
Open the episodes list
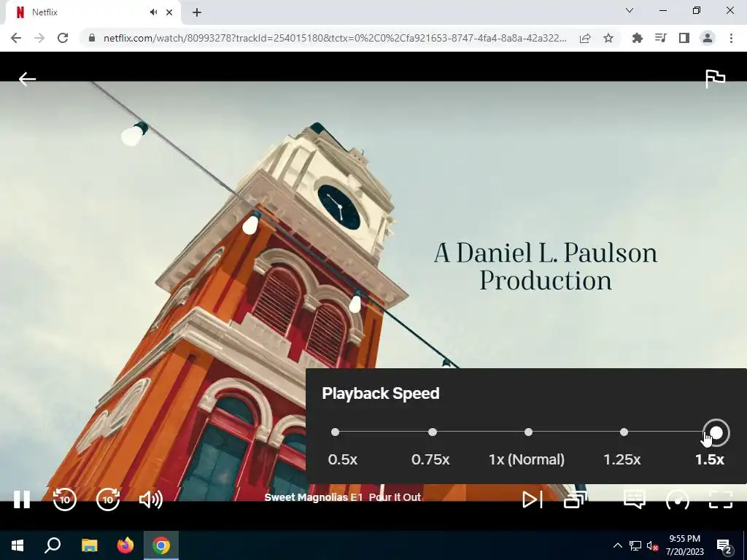pos(575,499)
